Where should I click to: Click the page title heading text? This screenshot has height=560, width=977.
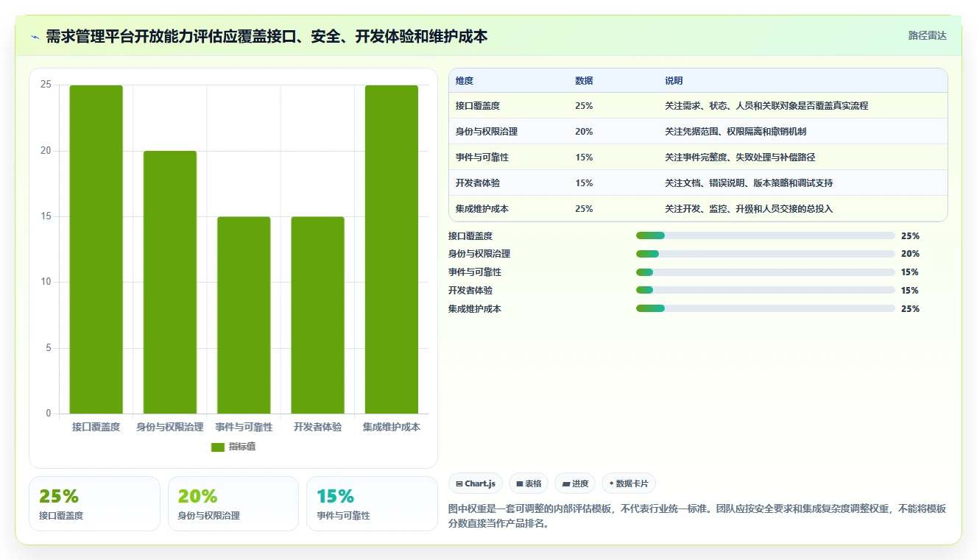(267, 37)
